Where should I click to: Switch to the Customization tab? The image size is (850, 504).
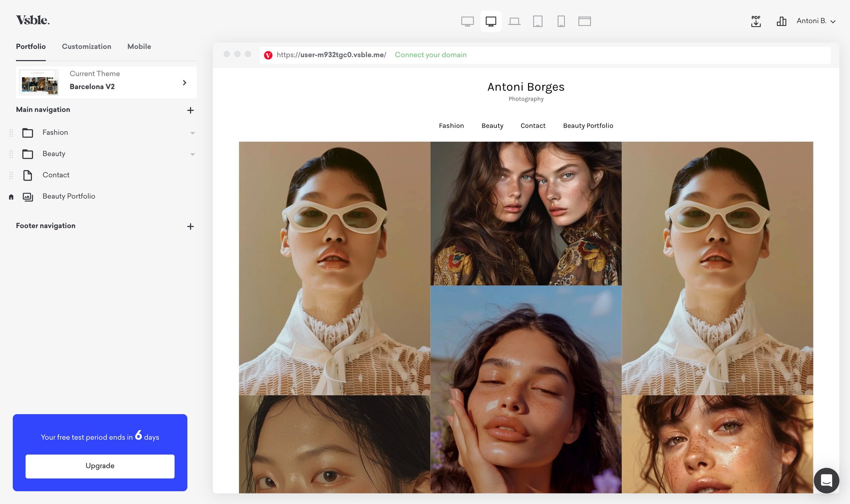86,46
